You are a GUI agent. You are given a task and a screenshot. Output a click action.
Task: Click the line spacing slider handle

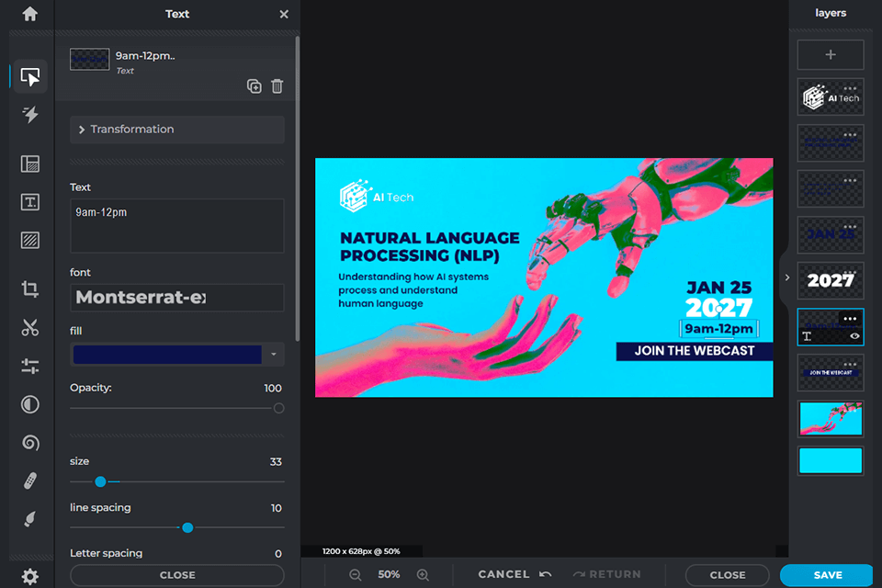(187, 527)
